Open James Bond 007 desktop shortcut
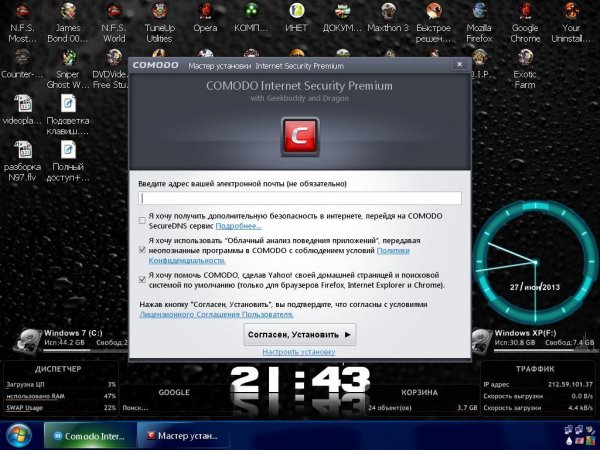The height and width of the screenshot is (450, 600). point(68,11)
